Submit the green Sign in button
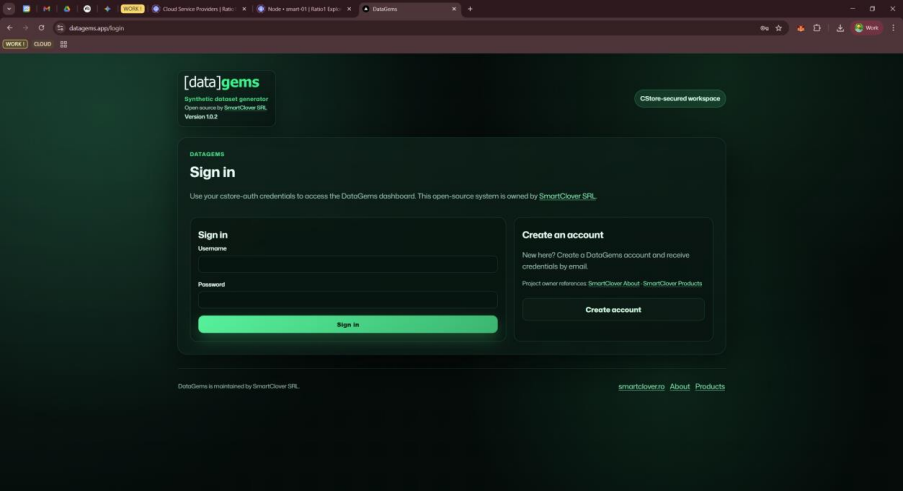903x491 pixels. coord(348,324)
